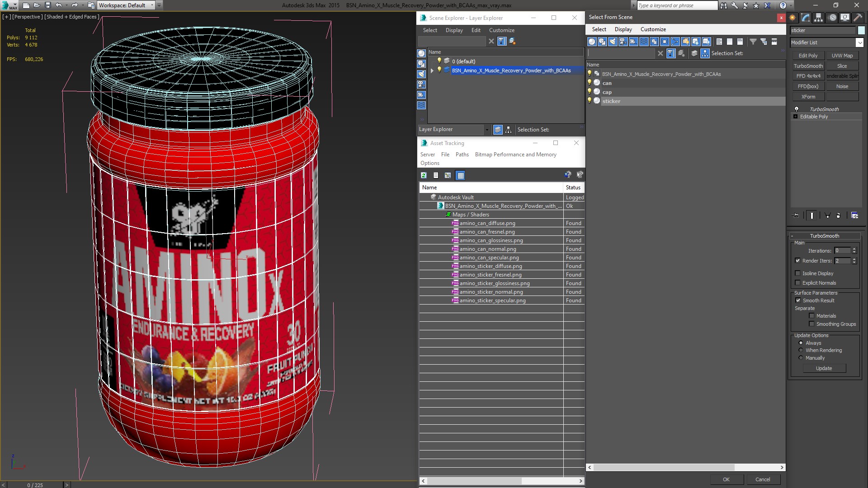Click the Save file icon in the top toolbar
This screenshot has width=868, height=488.
48,5
